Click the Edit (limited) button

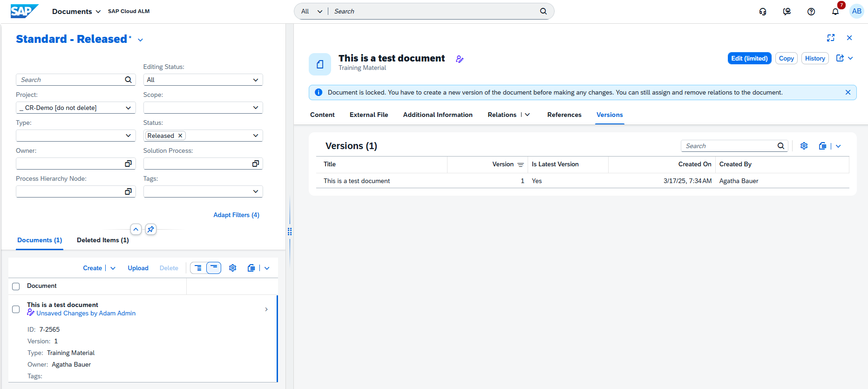point(749,58)
